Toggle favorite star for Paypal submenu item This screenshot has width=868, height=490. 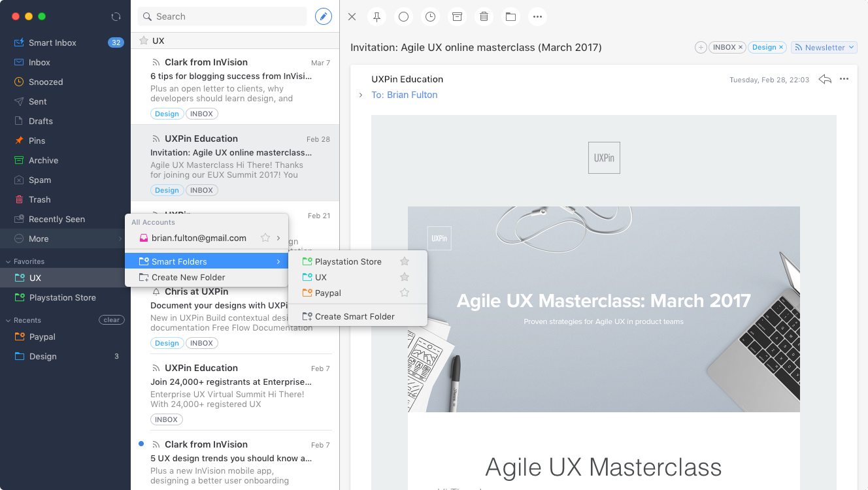click(405, 293)
